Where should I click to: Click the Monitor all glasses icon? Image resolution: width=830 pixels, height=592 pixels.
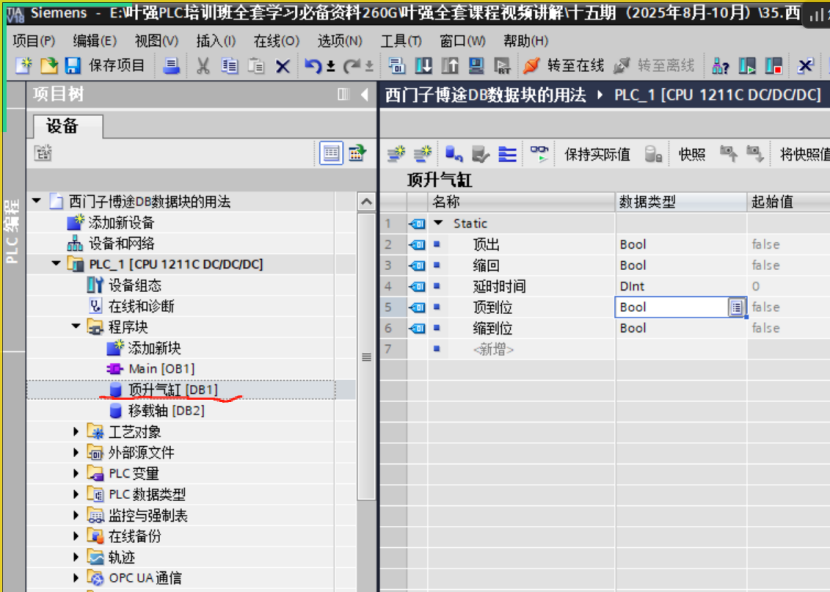tap(539, 154)
